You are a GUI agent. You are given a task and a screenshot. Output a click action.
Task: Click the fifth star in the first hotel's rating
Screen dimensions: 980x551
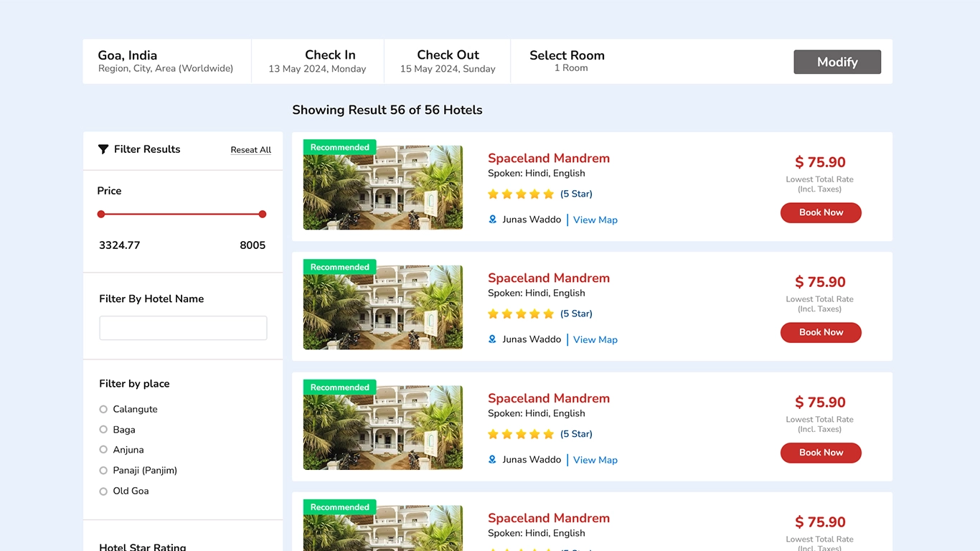click(547, 194)
